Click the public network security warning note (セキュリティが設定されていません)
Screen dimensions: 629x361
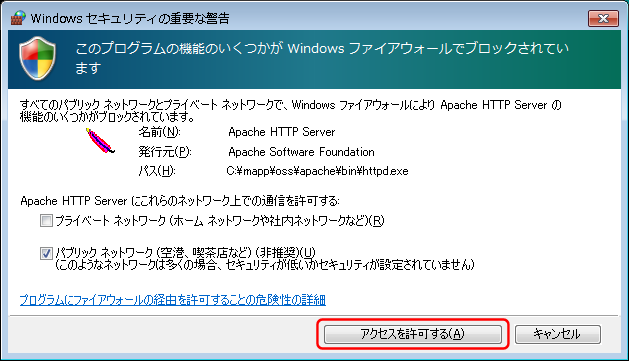(x=265, y=265)
